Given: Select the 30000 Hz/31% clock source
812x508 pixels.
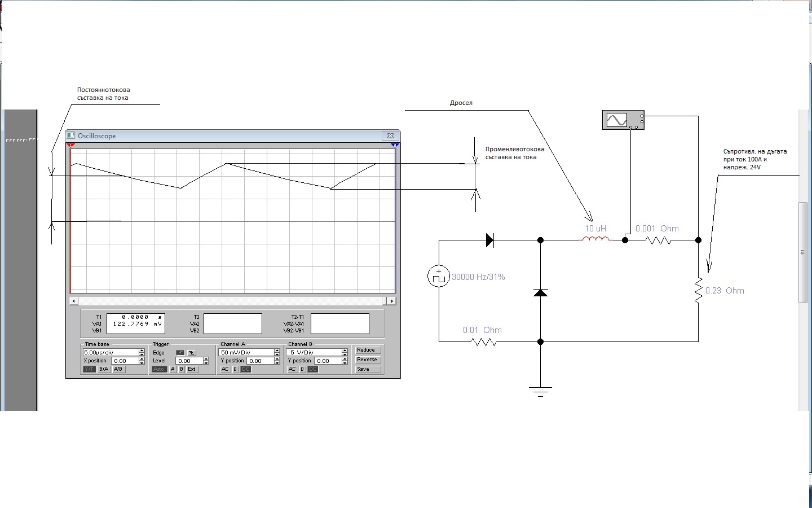Looking at the screenshot, I should pos(439,277).
